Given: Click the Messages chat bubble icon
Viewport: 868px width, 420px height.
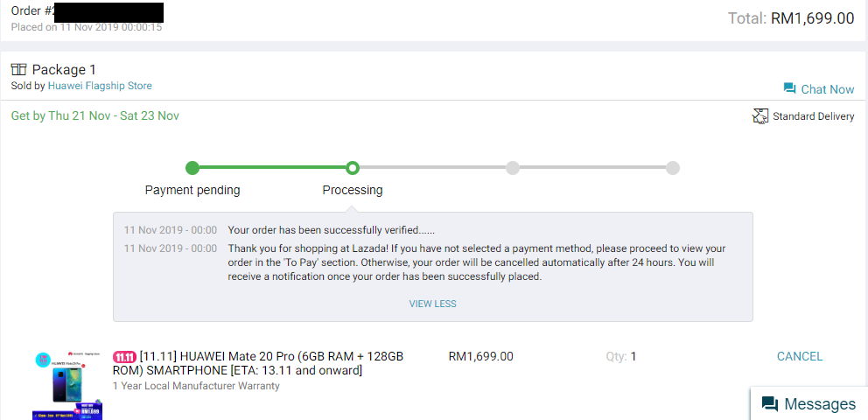Looking at the screenshot, I should click(x=770, y=403).
